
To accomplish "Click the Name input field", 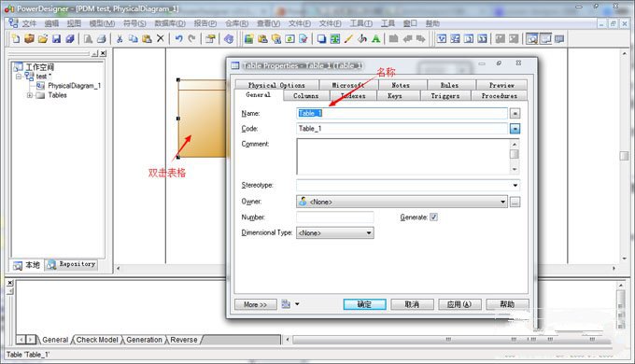I will 402,113.
